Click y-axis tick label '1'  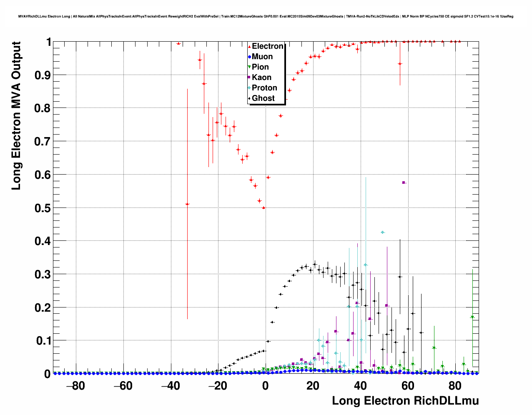pos(48,42)
